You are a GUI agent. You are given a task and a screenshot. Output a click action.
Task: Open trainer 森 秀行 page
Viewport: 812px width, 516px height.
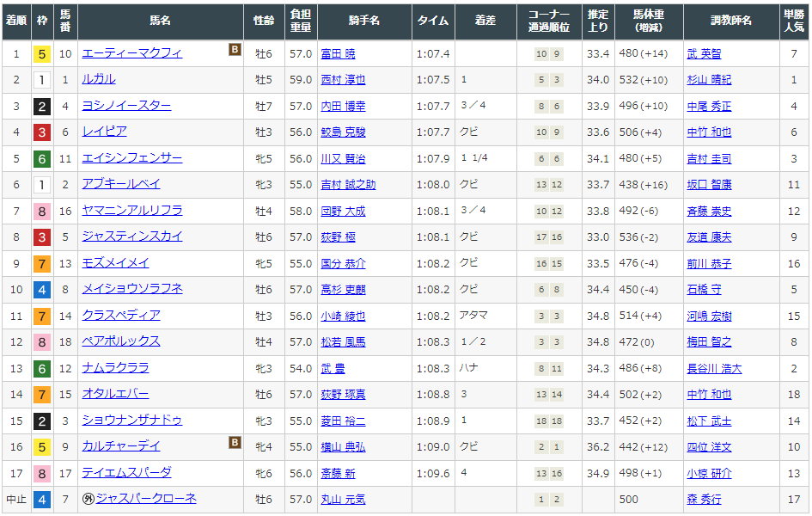pos(704,499)
